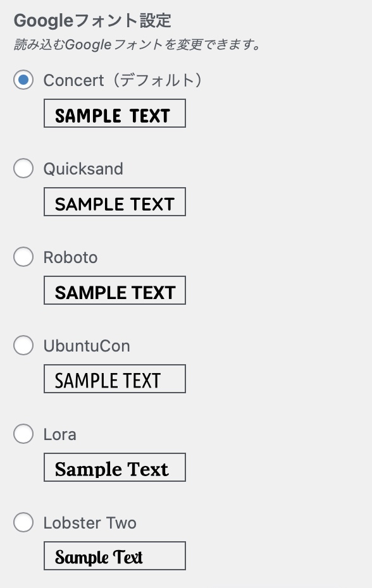Select the Concert default radio button
The image size is (372, 588).
pyautogui.click(x=23, y=80)
